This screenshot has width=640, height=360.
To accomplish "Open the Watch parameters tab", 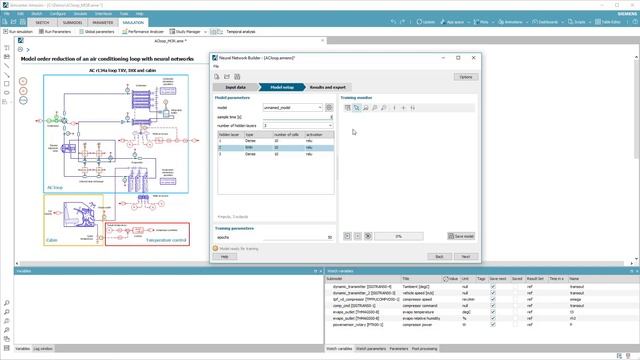I will pos(371,349).
